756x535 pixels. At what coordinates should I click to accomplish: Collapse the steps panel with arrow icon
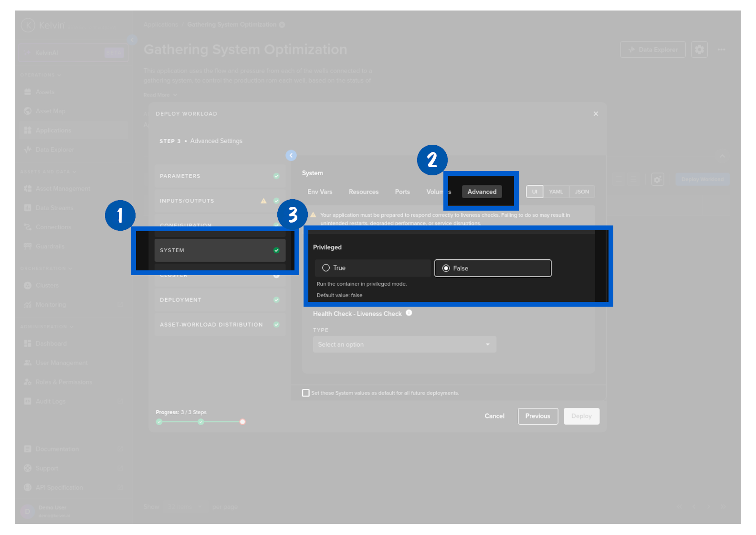point(291,156)
